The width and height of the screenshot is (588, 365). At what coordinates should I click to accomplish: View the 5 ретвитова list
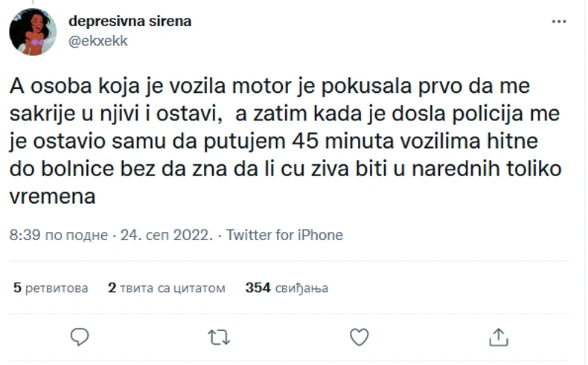pos(51,288)
